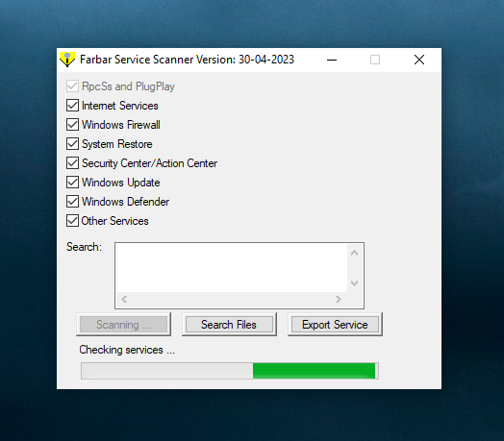Toggle the Windows Update checkbox

pos(73,183)
